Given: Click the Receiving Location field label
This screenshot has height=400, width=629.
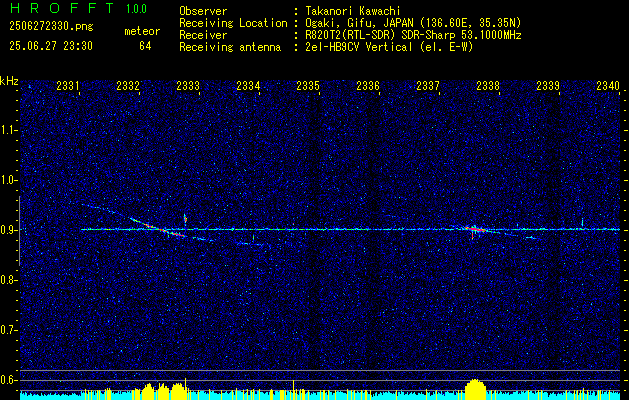Looking at the screenshot, I should coord(233,23).
